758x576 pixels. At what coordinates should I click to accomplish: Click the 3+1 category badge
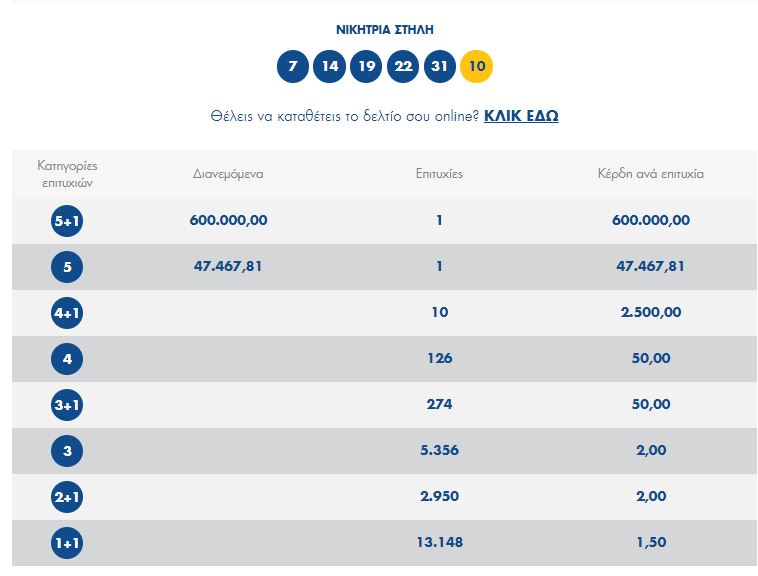67,405
